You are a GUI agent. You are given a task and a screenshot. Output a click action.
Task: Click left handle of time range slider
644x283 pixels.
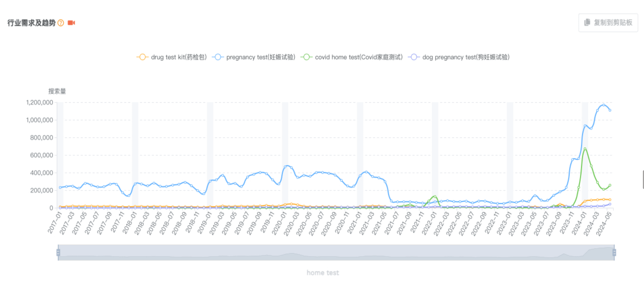click(x=58, y=253)
